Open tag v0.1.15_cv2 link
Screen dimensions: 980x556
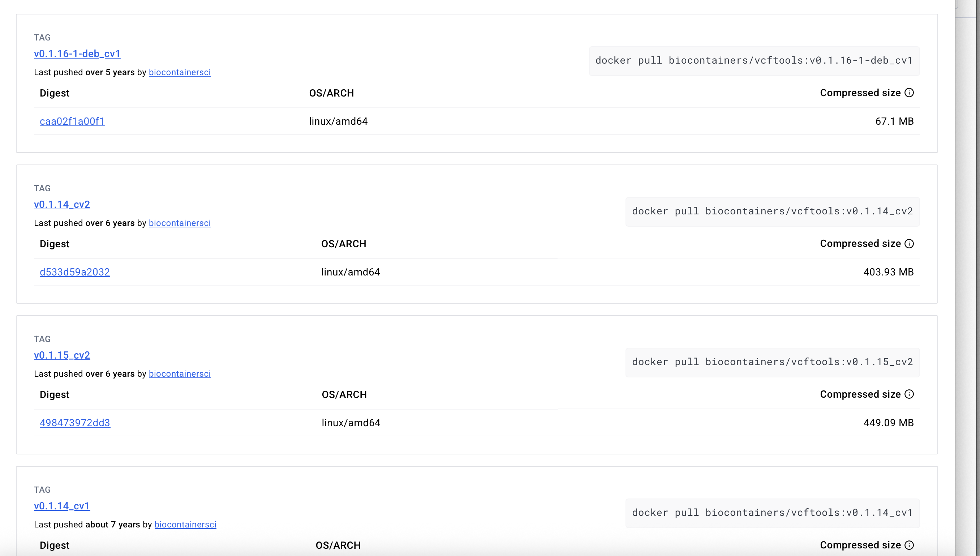(x=62, y=355)
